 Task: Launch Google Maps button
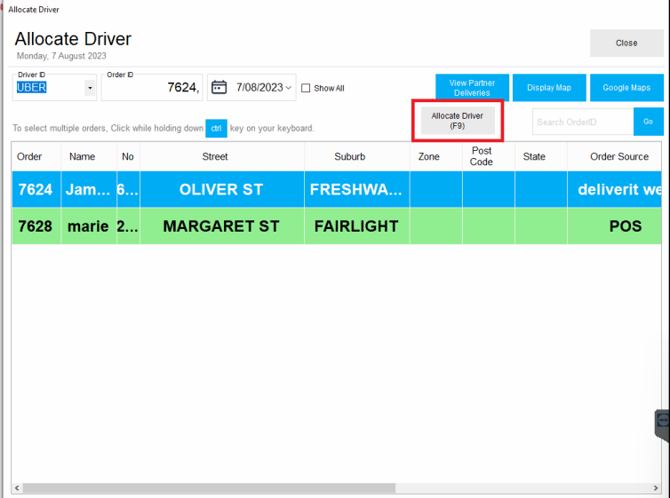point(626,88)
